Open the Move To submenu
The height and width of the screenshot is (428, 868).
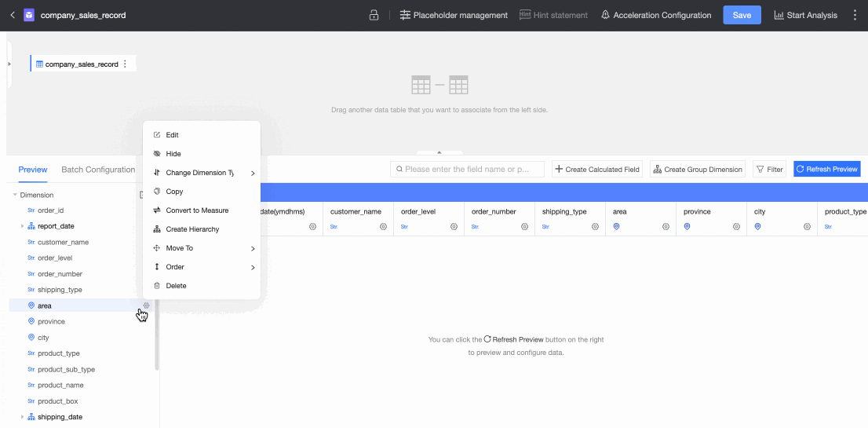click(202, 248)
